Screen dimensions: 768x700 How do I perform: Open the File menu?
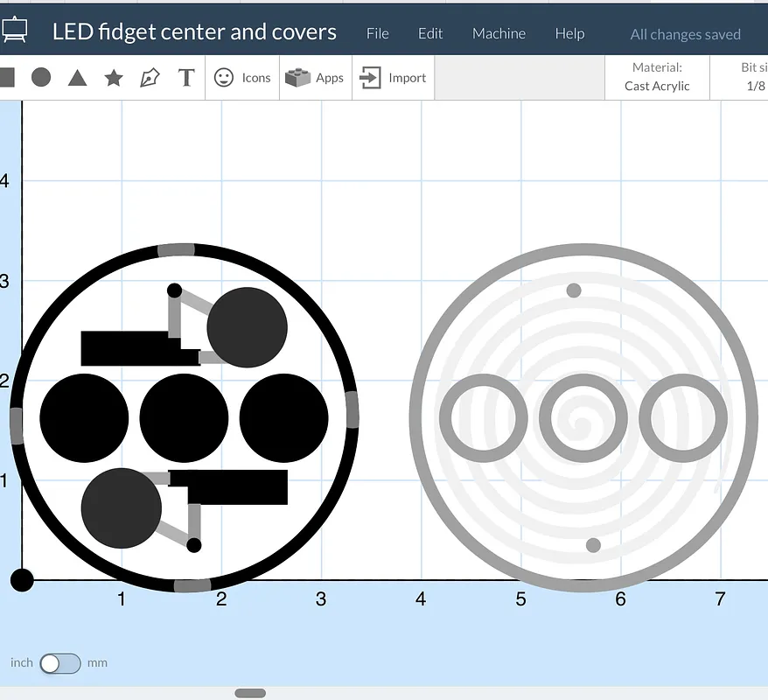pyautogui.click(x=377, y=33)
